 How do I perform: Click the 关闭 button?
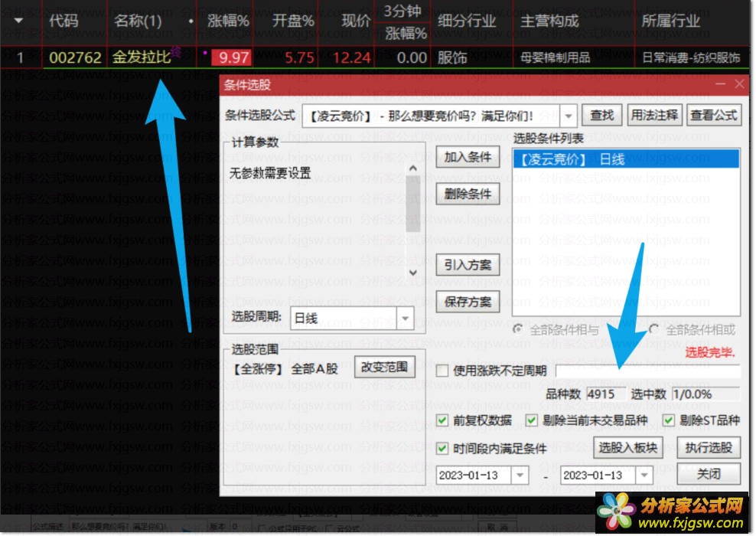coord(709,474)
